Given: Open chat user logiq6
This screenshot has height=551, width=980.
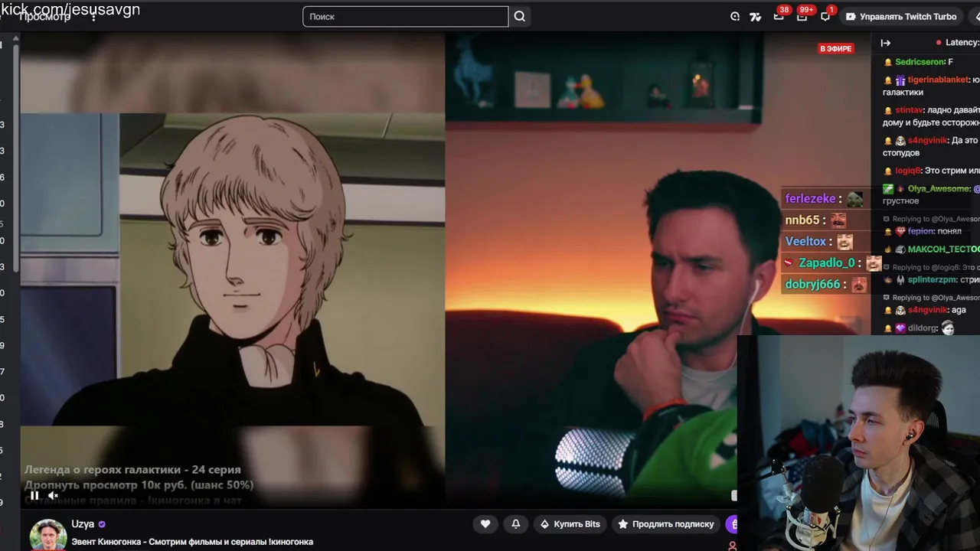Looking at the screenshot, I should point(907,171).
